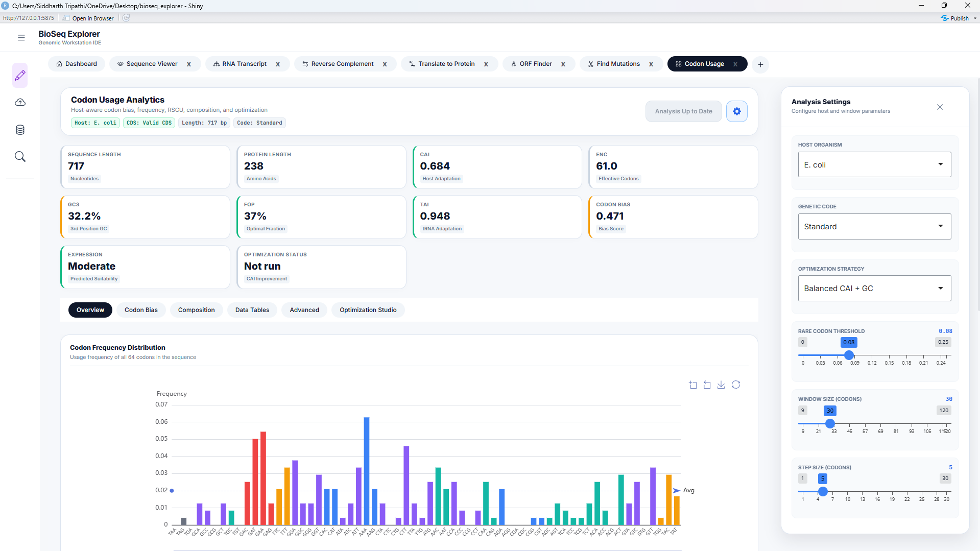Add a new tab with plus button
This screenshot has height=551, width=980.
point(760,64)
